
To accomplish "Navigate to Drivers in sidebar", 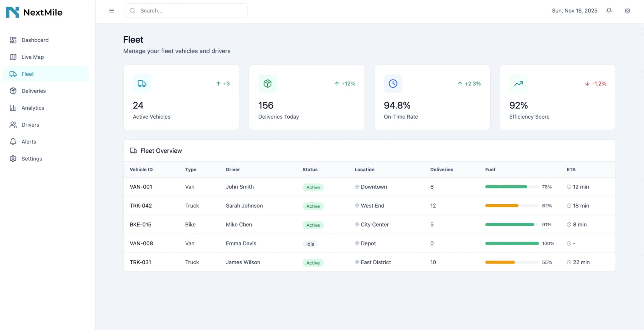I will 30,125.
